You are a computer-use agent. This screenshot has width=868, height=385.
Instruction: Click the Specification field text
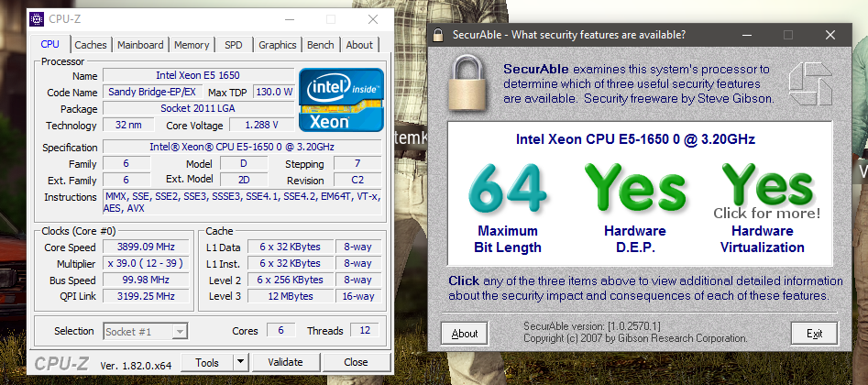(x=242, y=147)
